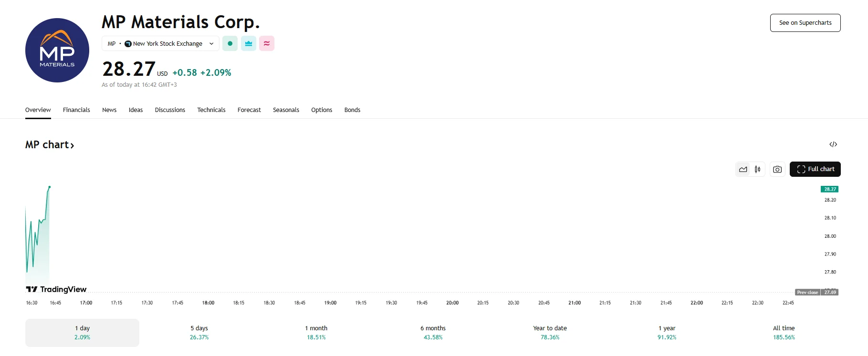Click the 17:00 time axis label

click(86, 303)
